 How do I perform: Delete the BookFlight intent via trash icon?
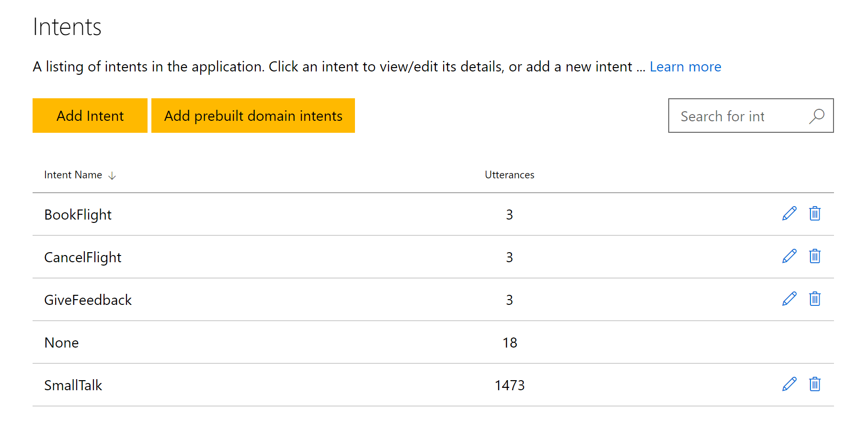(x=814, y=214)
